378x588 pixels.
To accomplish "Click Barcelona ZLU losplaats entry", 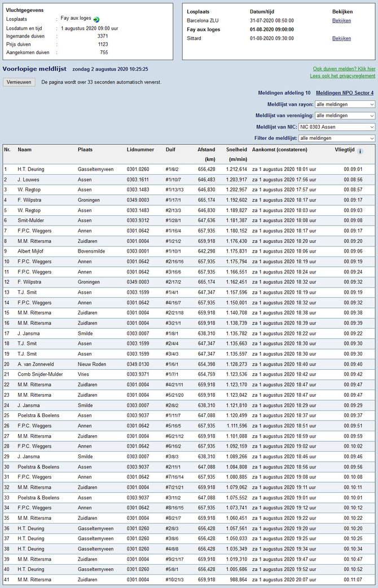I will (x=203, y=21).
